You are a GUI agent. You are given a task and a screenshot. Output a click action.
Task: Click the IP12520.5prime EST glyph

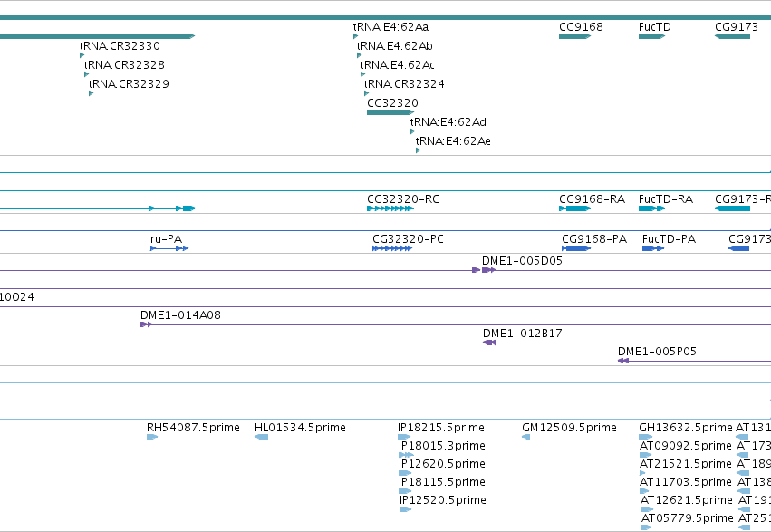click(405, 509)
